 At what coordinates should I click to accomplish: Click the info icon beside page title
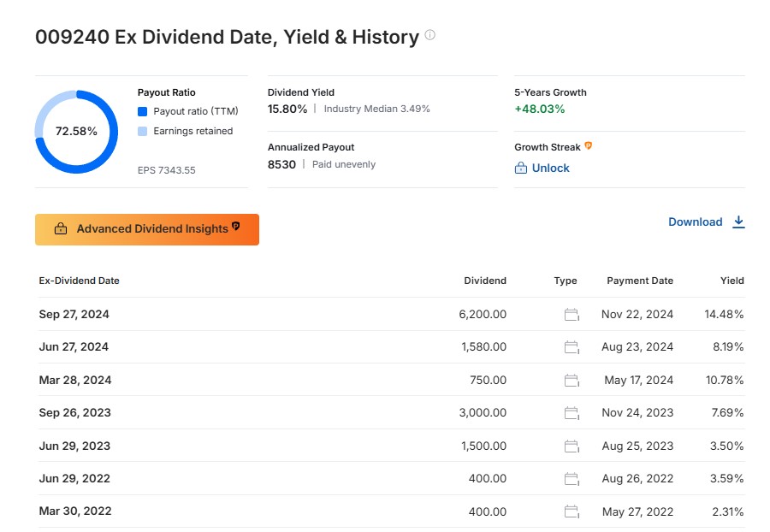[x=429, y=35]
